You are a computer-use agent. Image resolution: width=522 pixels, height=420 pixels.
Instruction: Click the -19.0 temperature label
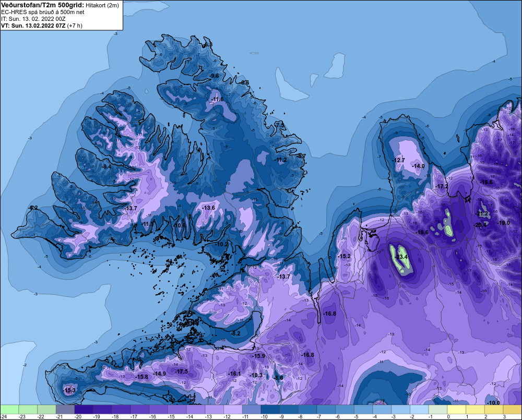tap(503, 223)
